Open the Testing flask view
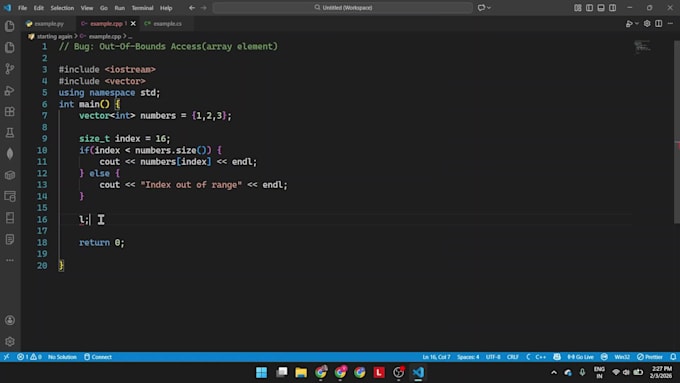Viewport: 680px width, 383px height. click(10, 133)
